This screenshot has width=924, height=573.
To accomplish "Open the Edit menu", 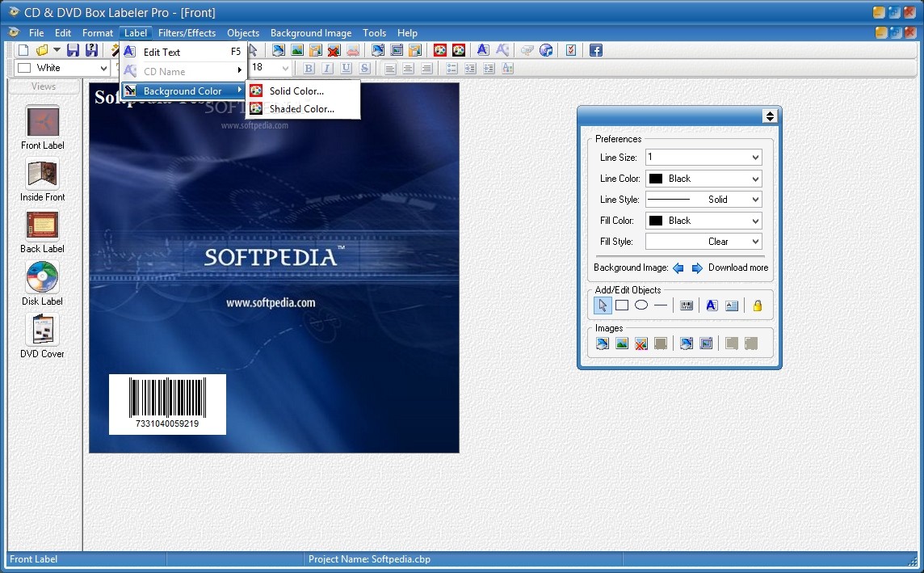I will coord(63,33).
